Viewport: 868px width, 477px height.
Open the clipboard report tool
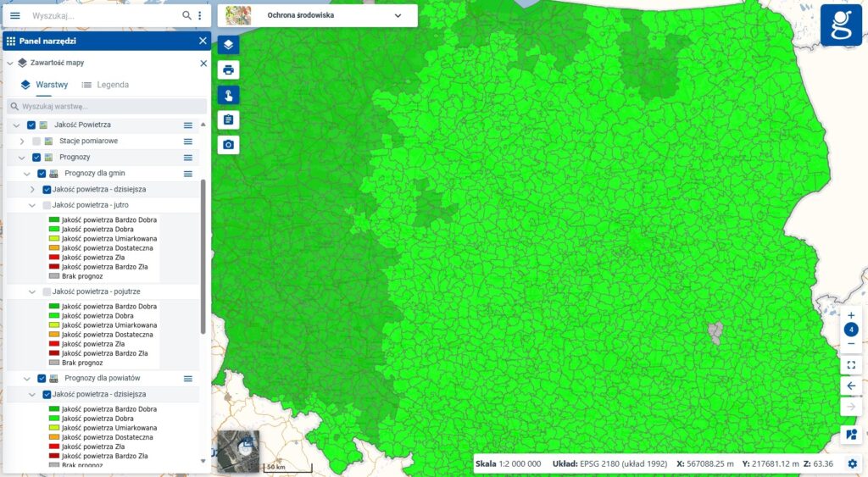[228, 119]
